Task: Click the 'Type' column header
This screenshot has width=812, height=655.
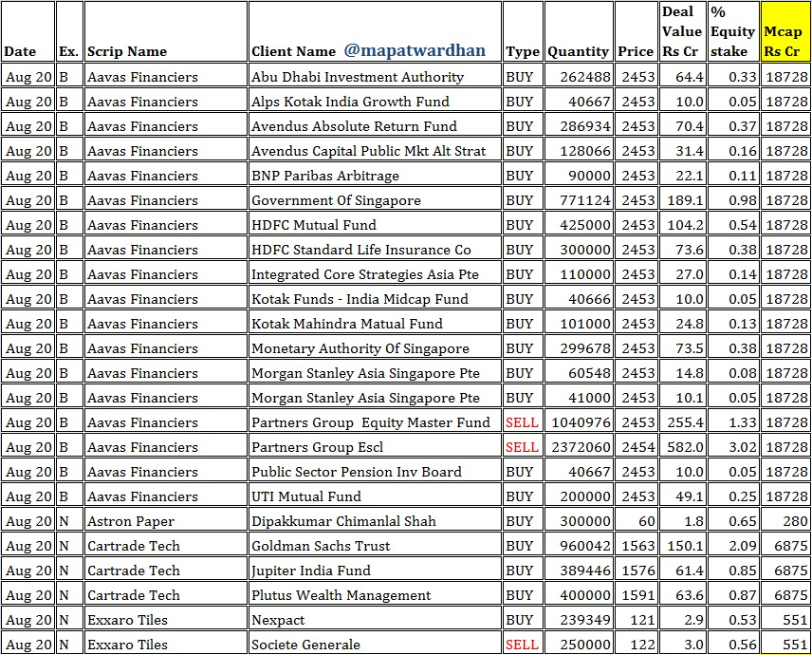Action: click(x=523, y=31)
